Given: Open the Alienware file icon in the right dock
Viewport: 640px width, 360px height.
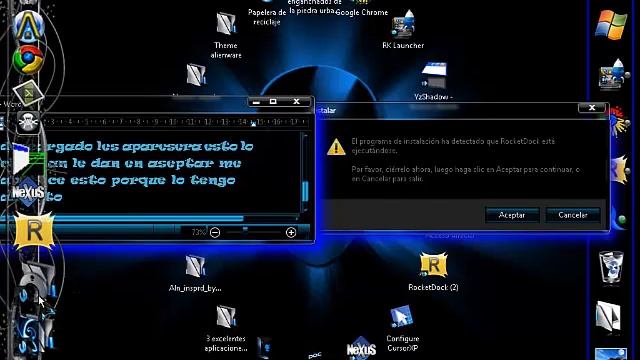Looking at the screenshot, I should click(608, 316).
